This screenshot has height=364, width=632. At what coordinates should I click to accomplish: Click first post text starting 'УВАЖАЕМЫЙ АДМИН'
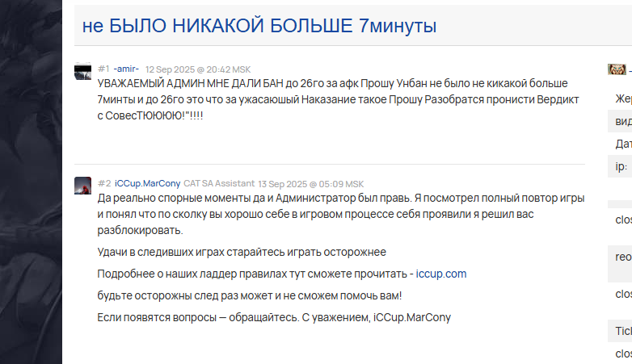tap(338, 99)
